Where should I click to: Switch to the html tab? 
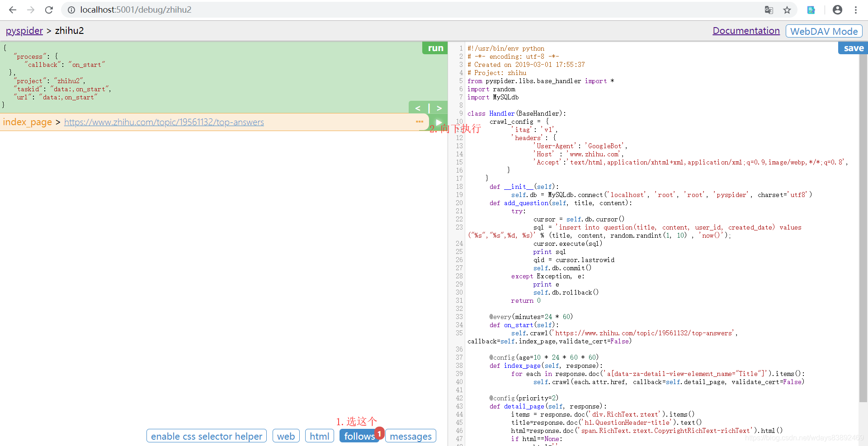point(319,436)
